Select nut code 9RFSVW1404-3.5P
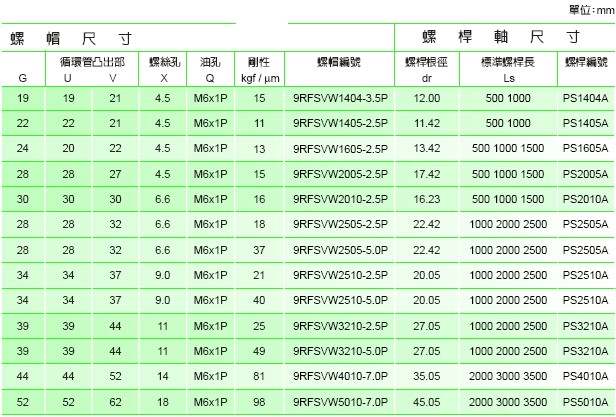The height and width of the screenshot is (417, 616). 335,99
